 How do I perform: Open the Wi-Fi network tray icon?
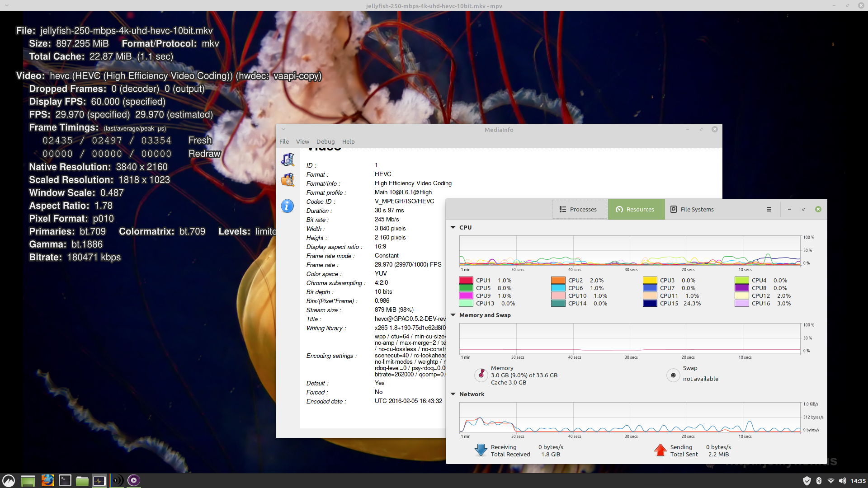[x=830, y=481]
